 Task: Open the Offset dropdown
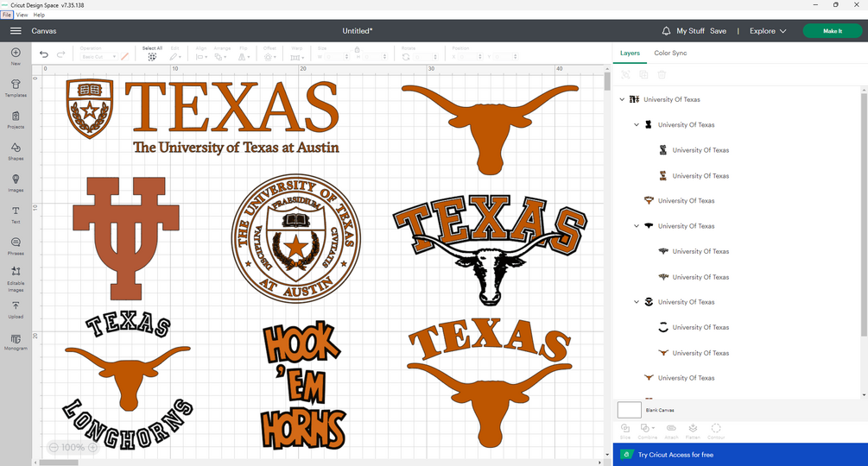(269, 57)
